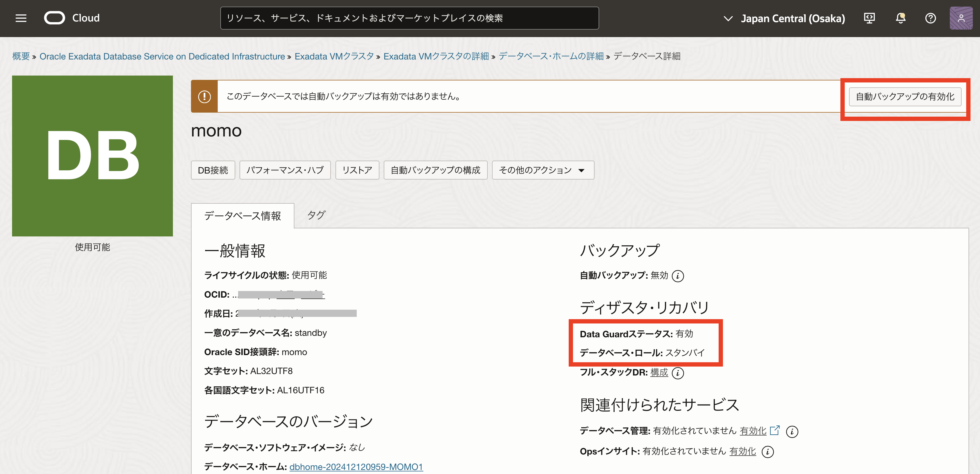Viewport: 980px width, 474px height.
Task: Click the 構成 link for フル・スタックDR
Action: 659,372
